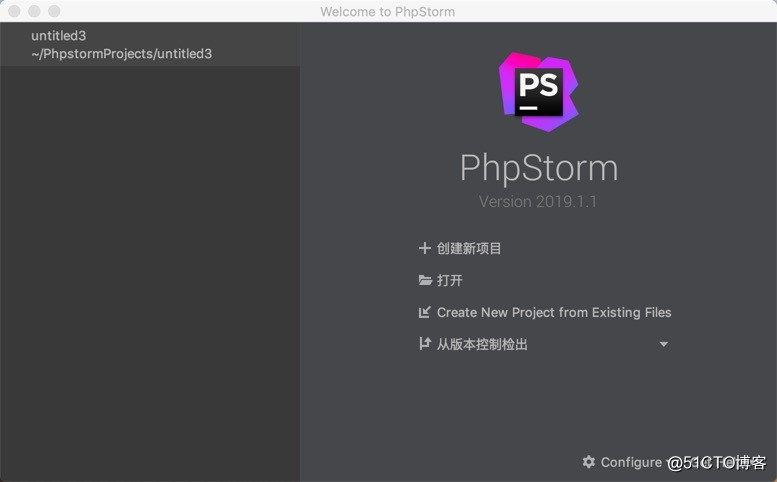Click the plus icon beside 创建新项目
This screenshot has width=777, height=482.
click(x=425, y=248)
